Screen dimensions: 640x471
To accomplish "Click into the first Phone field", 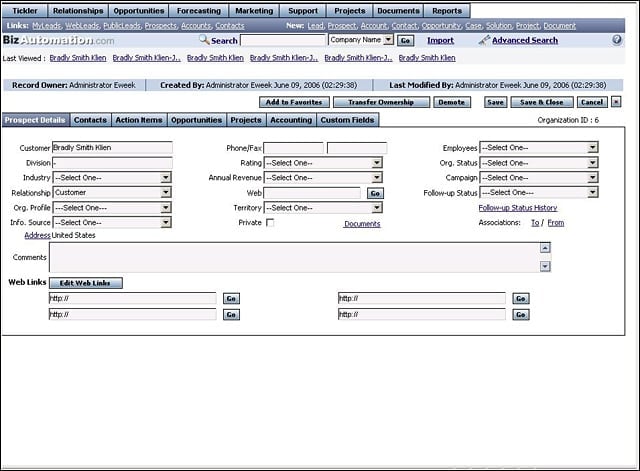I will pyautogui.click(x=293, y=148).
